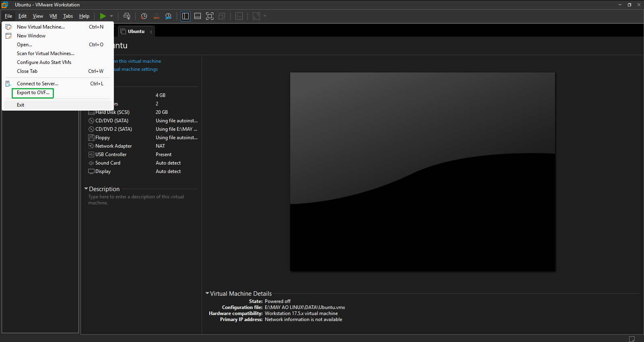
Task: Open the File menu
Action: tap(8, 16)
